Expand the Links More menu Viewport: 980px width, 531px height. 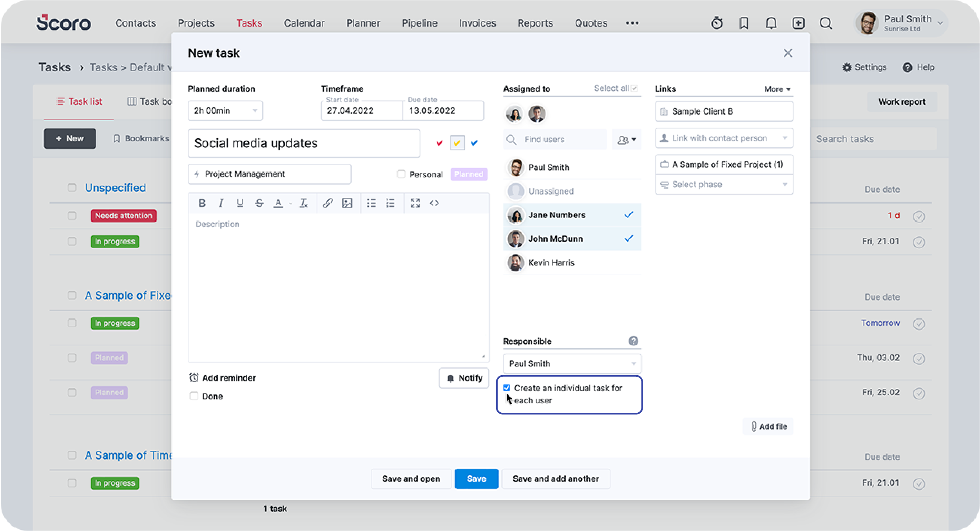777,89
